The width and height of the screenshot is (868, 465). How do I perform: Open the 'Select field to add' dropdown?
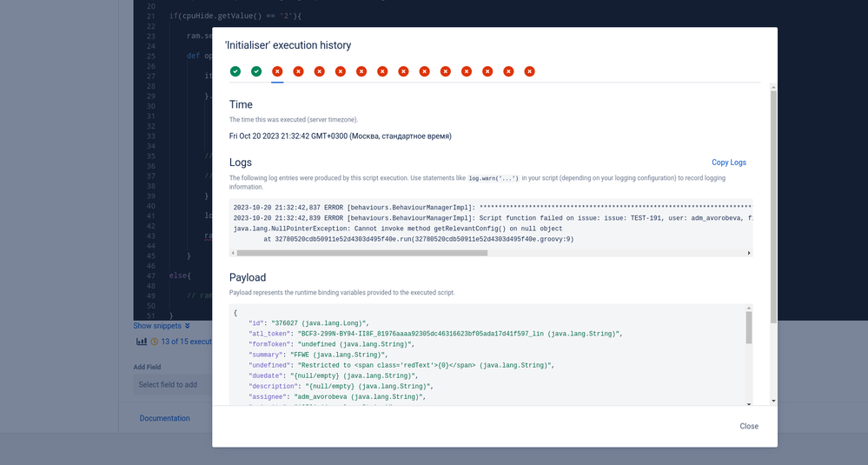173,385
